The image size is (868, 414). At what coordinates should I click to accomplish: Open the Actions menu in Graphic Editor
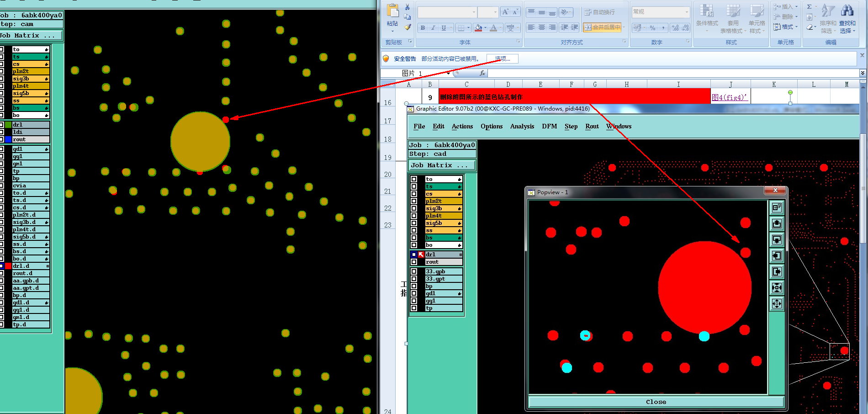pyautogui.click(x=462, y=127)
